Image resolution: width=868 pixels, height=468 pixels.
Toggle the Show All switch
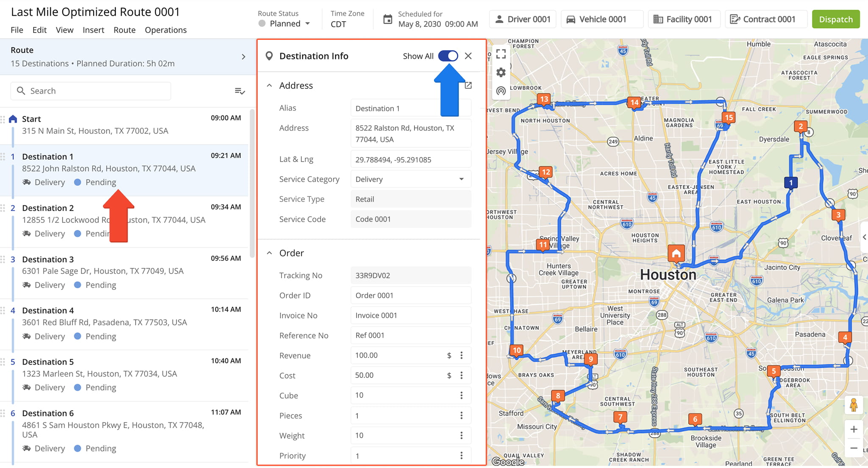[x=448, y=56]
